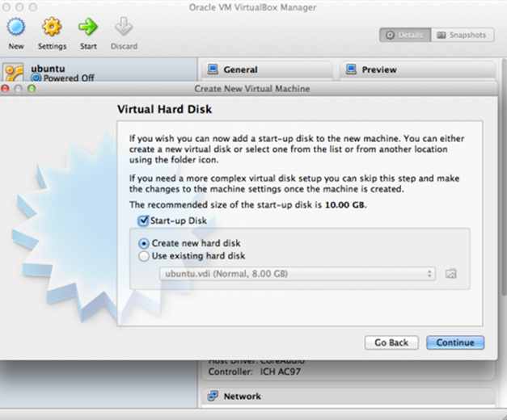Open the ubuntu.vdi disk dropdown

pyautogui.click(x=297, y=274)
